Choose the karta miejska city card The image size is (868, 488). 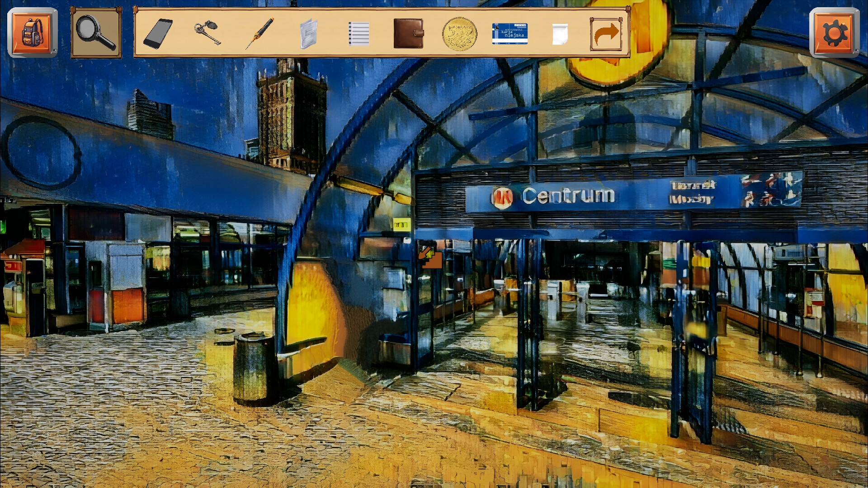[510, 34]
